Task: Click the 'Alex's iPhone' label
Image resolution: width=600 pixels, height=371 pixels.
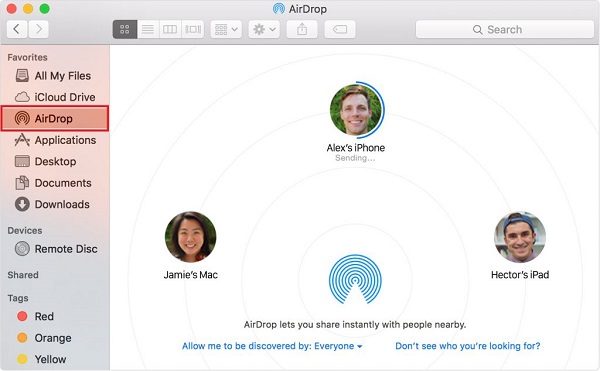Action: (x=356, y=148)
